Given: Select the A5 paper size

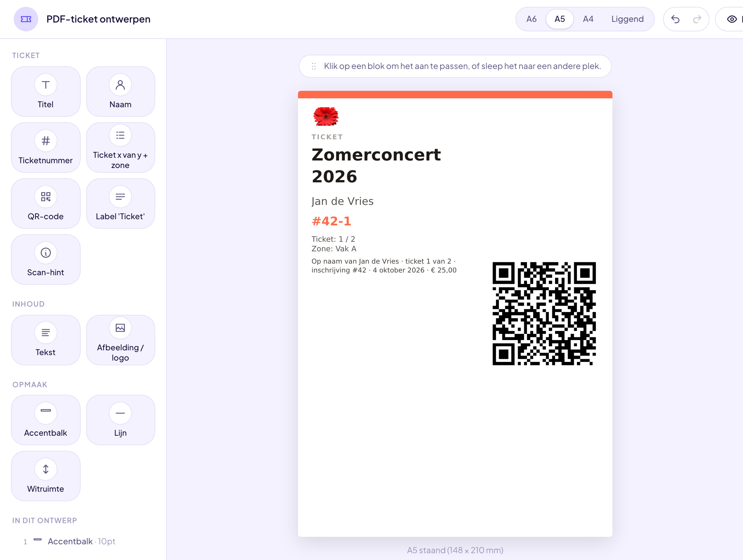Looking at the screenshot, I should [559, 19].
